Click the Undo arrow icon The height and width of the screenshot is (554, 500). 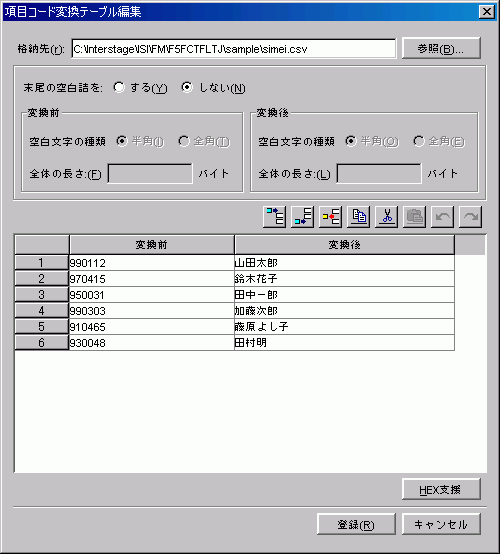442,217
